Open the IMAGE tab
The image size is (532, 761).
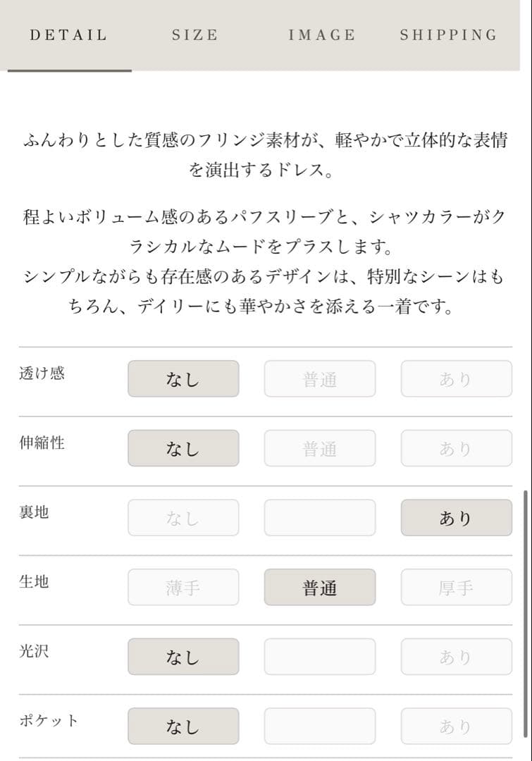click(x=321, y=35)
